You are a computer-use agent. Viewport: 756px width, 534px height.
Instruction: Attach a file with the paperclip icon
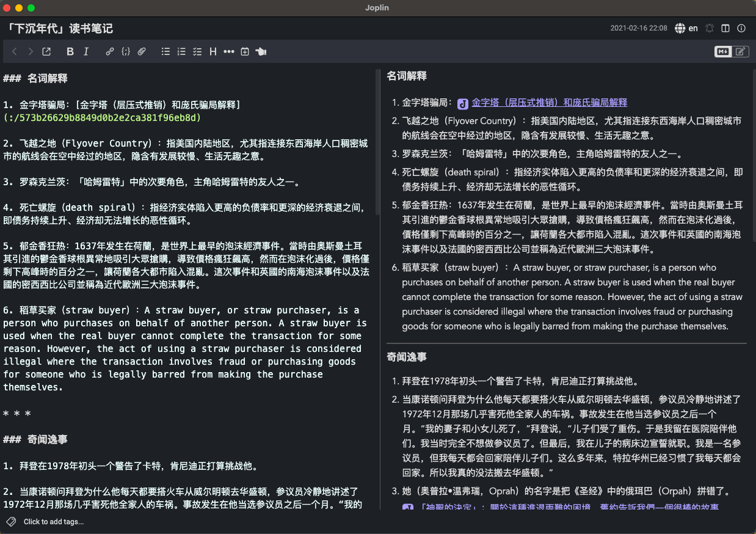tap(142, 52)
